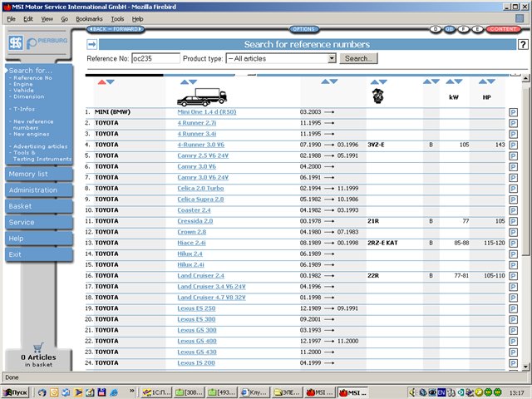Open P icon for Mini One 1.4 d row
The image size is (532, 399).
(x=513, y=113)
